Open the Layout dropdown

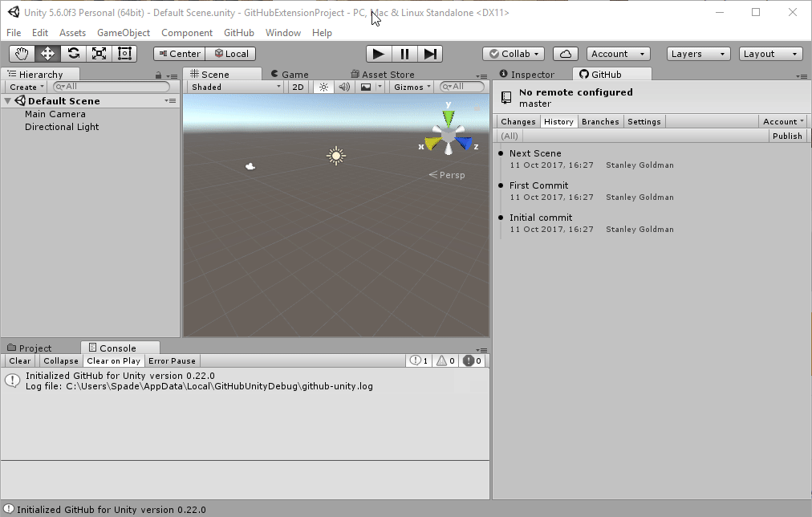[770, 54]
